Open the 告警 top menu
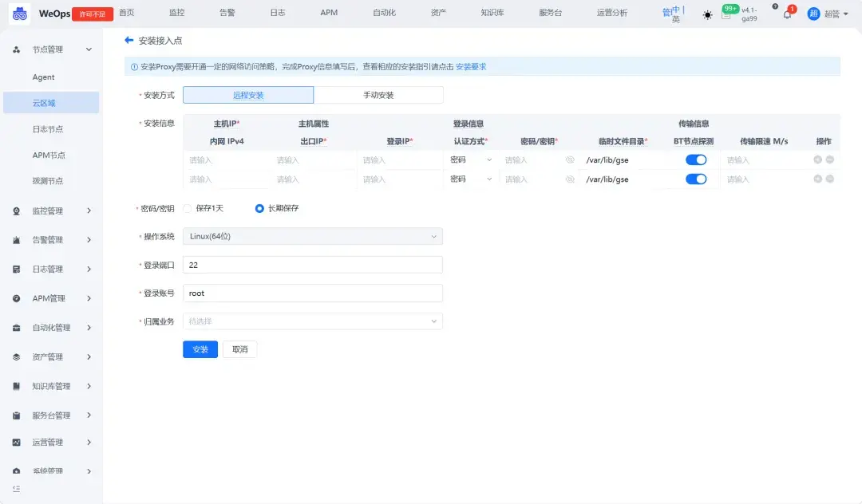This screenshot has height=504, width=862. [x=227, y=12]
